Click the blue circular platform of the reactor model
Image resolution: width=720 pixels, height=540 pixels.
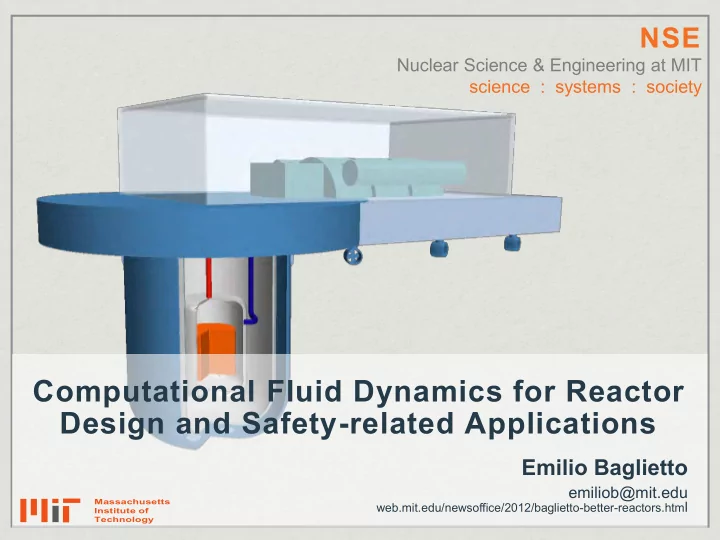pos(197,225)
